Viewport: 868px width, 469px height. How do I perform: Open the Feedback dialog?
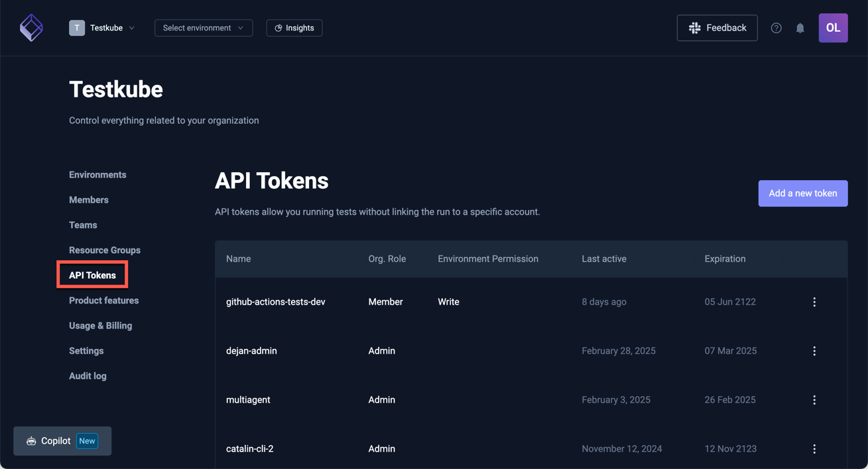(717, 28)
